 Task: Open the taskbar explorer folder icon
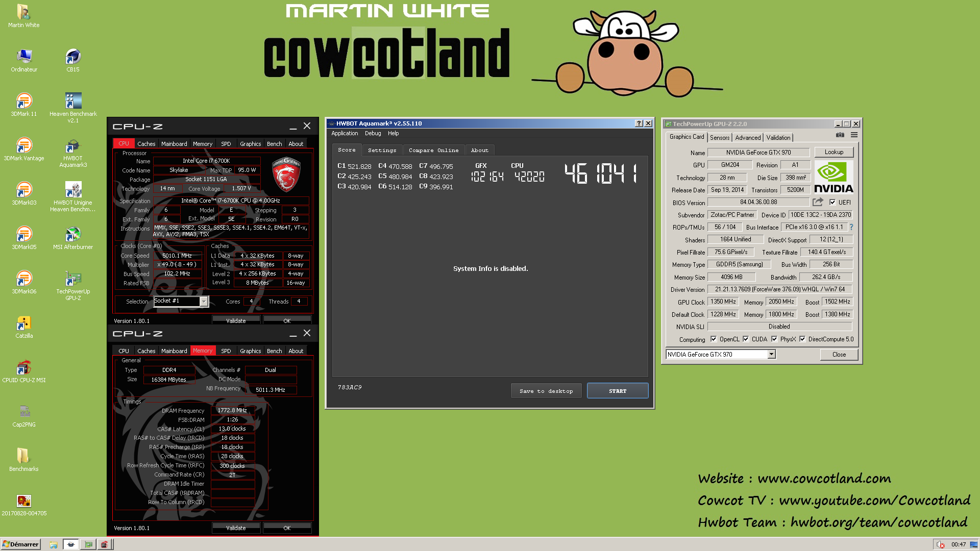(53, 544)
